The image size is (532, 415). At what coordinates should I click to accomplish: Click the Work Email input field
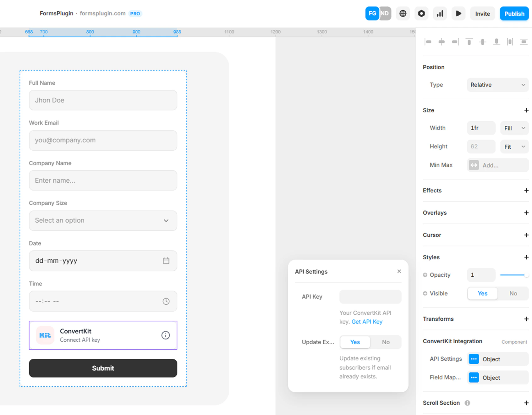(103, 141)
